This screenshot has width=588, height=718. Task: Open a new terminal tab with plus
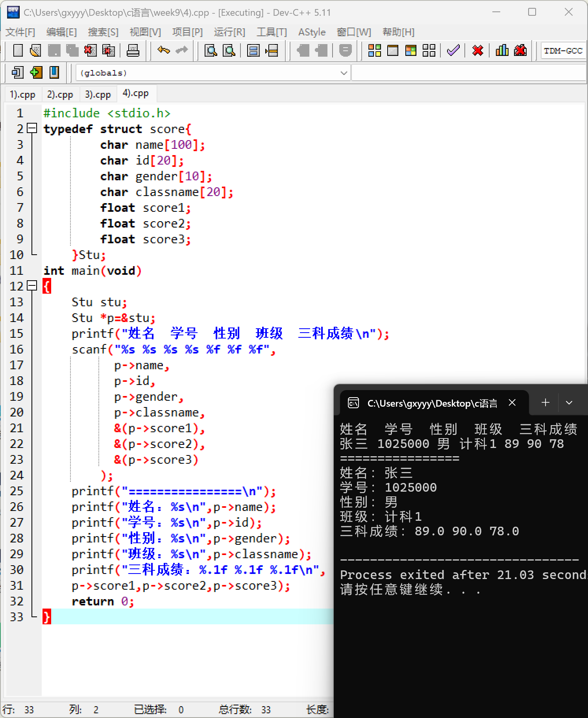[545, 402]
